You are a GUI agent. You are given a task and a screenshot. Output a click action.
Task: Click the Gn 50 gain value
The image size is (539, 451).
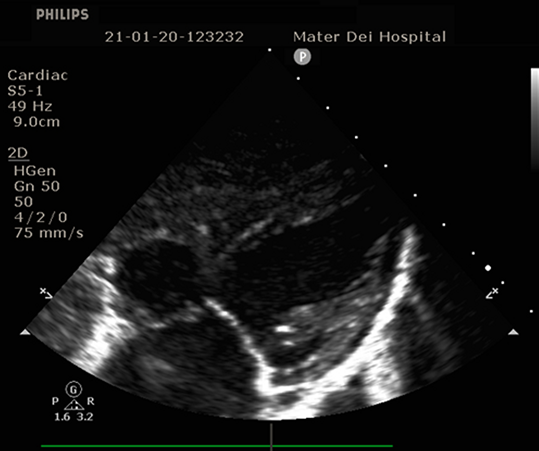37,186
